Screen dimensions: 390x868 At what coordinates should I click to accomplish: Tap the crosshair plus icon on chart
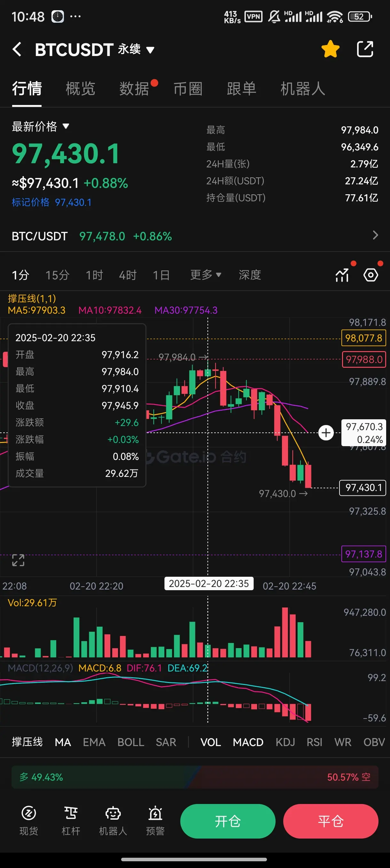point(326,433)
